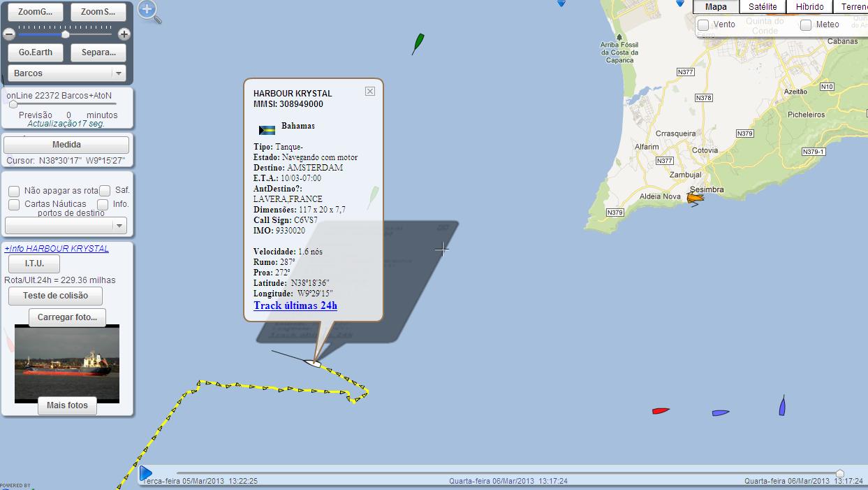Open Track últimas 24h link
This screenshot has height=490, width=868.
(x=295, y=305)
